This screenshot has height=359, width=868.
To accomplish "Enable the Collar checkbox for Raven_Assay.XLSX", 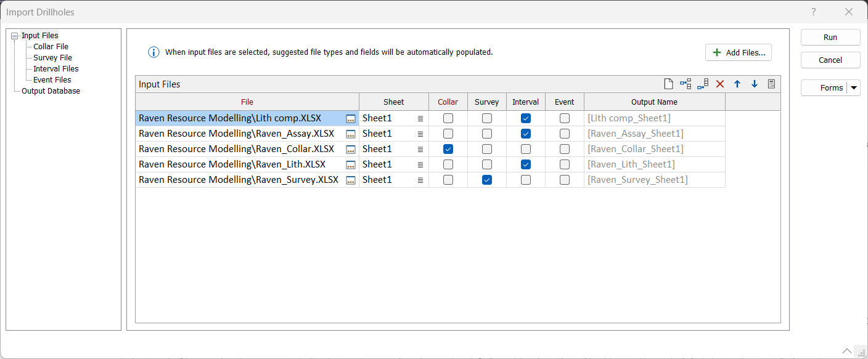I will (448, 133).
